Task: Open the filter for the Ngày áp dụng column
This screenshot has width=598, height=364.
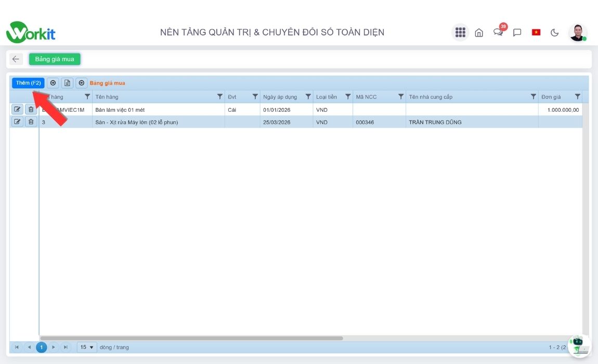Action: point(308,97)
